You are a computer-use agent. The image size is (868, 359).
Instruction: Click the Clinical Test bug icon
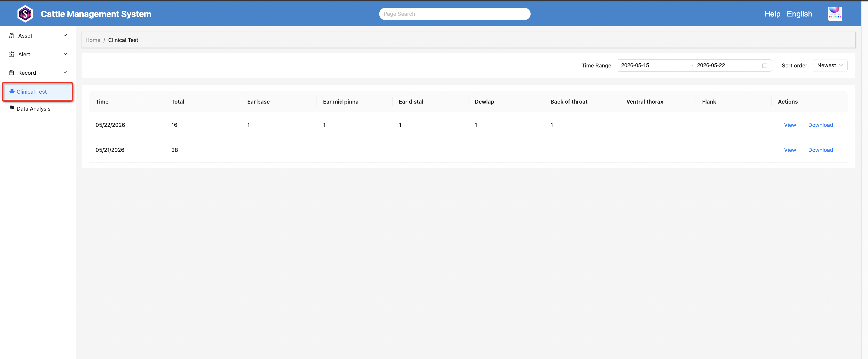pos(12,91)
